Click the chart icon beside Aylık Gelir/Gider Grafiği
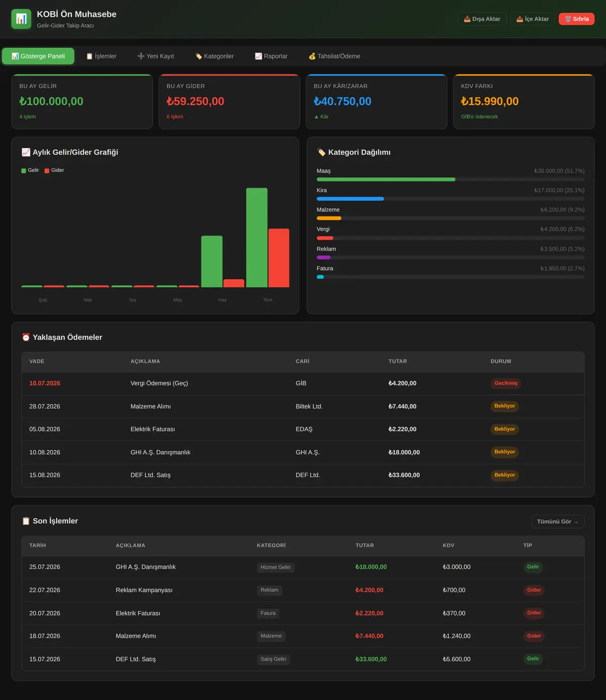This screenshot has width=606, height=700. (26, 152)
